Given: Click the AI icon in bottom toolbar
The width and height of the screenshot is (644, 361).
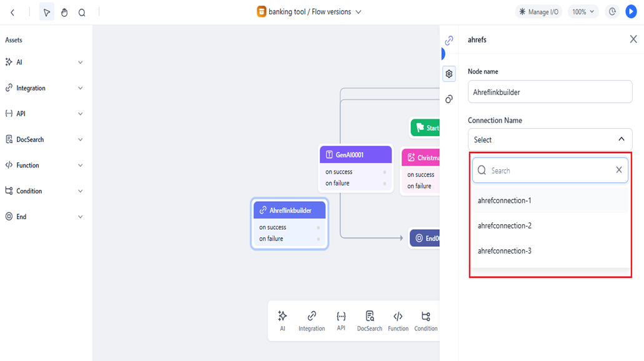Looking at the screenshot, I should coord(282,320).
